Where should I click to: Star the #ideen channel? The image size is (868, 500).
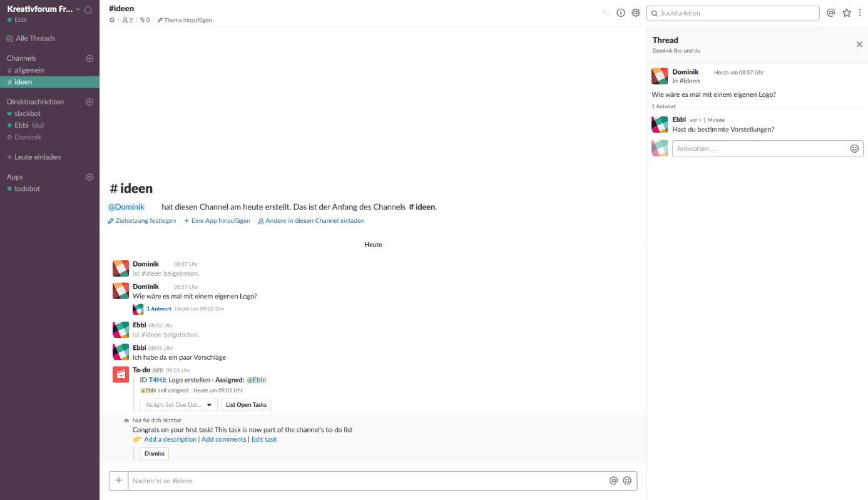[x=112, y=20]
